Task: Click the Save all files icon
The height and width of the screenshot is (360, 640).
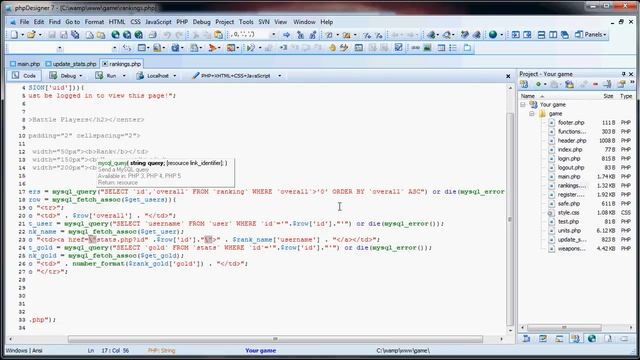Action: point(75,35)
